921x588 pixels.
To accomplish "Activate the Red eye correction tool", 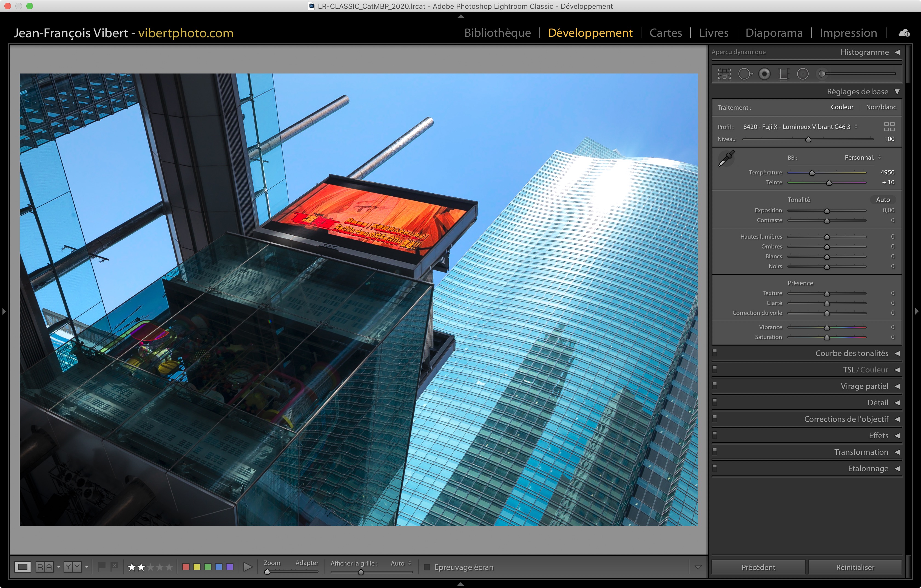I will click(x=764, y=74).
